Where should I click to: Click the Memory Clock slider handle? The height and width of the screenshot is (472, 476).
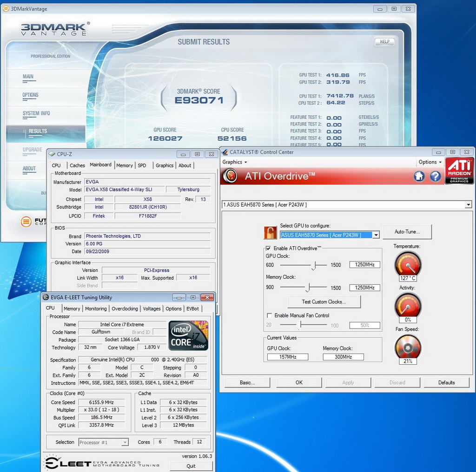(308, 288)
